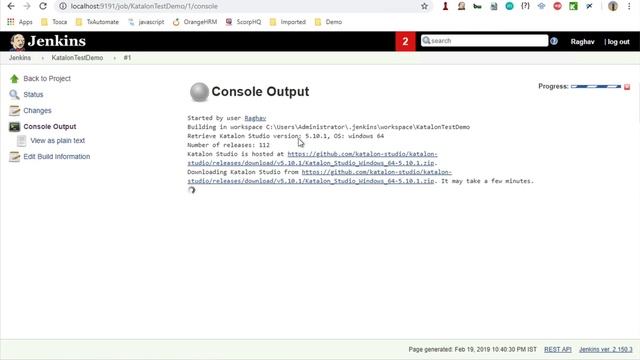Open the red notification badge showing 2

pos(405,41)
